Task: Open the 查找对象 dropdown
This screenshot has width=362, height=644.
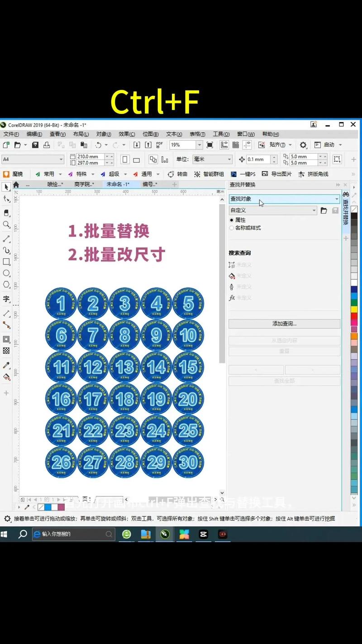Action: point(337,199)
